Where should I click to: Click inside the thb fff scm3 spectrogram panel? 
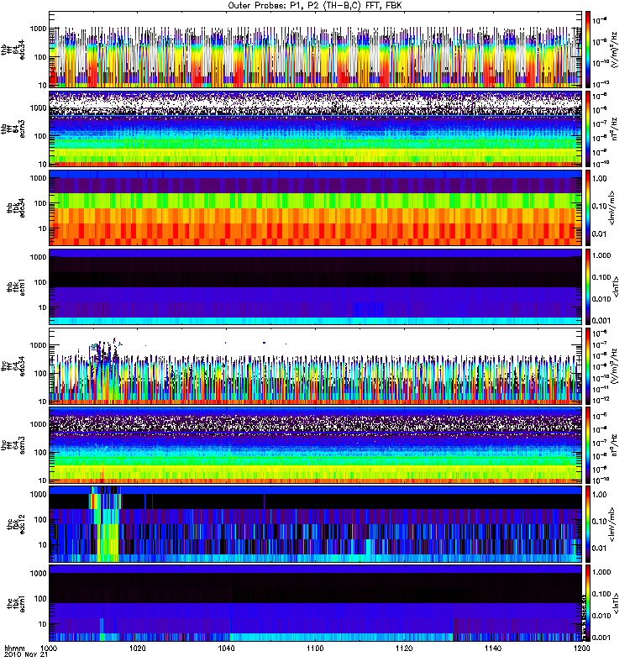point(315,129)
